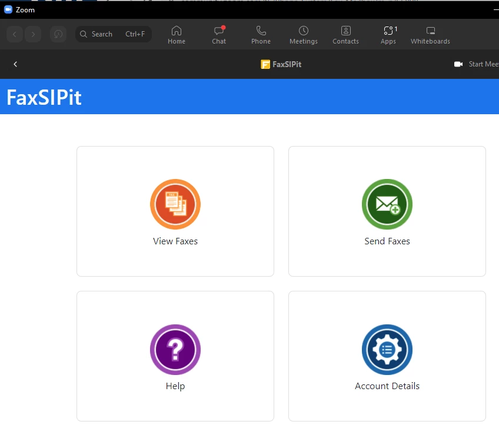Click the Help label text
Screen dimensions: 499x448
[175, 386]
